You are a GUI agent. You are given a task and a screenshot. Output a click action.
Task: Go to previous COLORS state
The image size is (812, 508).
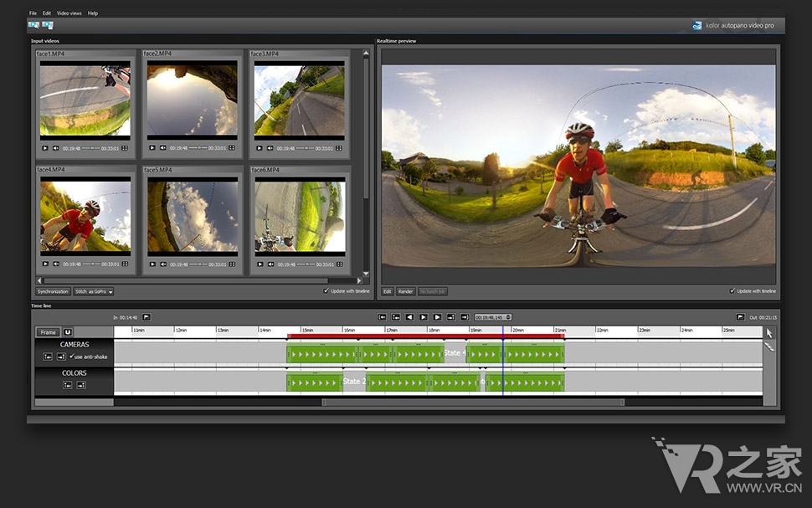coord(67,385)
